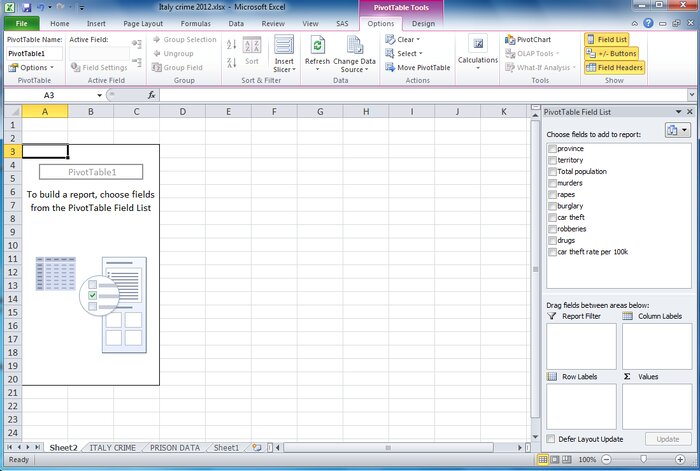Check the province field checkbox
Viewport: 700px width, 471px height.
coord(552,149)
